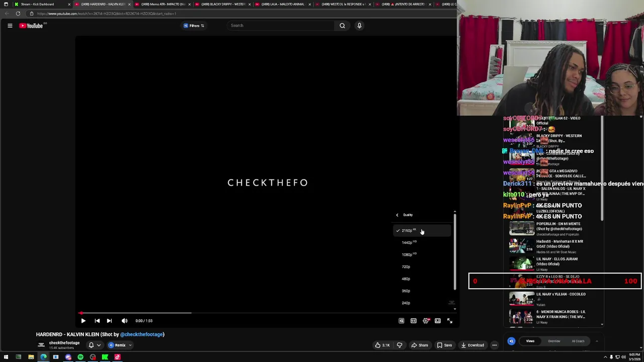Viewport: 644px width, 362px height.
Task: Open checkthefootage channel name
Action: [x=64, y=343]
